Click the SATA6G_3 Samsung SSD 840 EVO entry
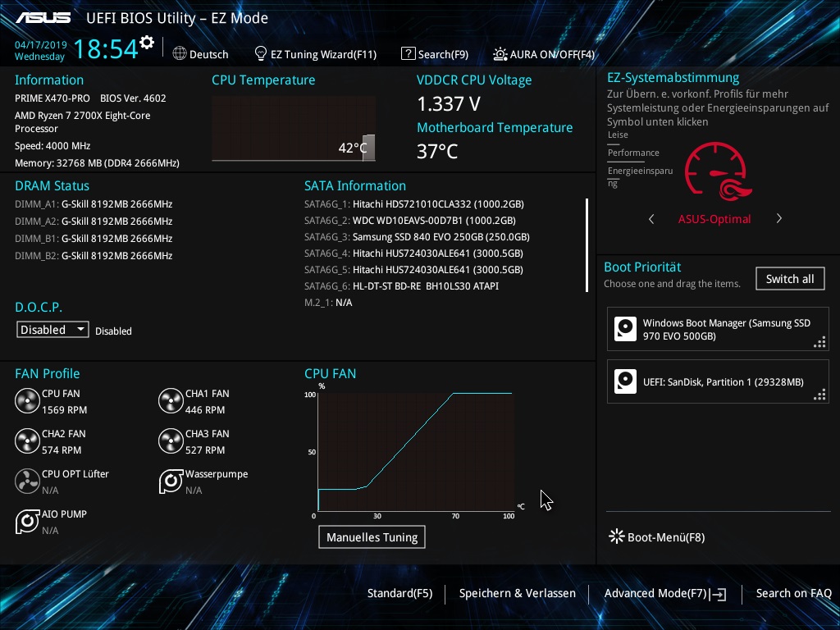This screenshot has height=630, width=840. coord(417,237)
